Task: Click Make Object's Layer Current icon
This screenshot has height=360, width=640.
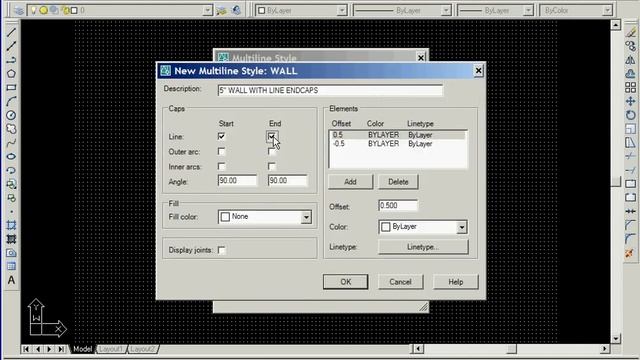Action: [221, 10]
